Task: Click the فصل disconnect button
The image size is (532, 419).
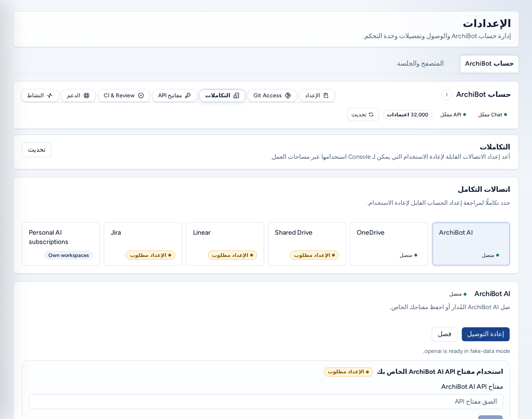Action: [x=445, y=334]
